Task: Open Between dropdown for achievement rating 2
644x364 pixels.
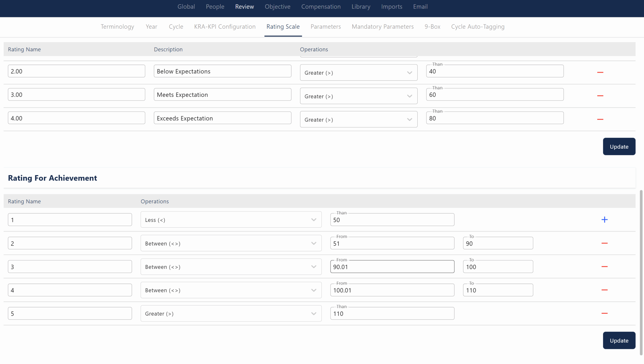Action: pyautogui.click(x=231, y=243)
